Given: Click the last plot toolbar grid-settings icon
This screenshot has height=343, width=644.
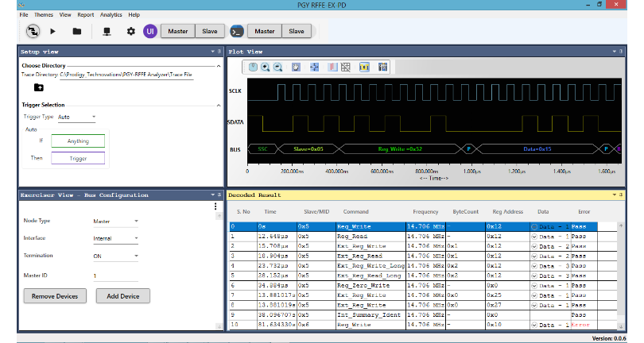Looking at the screenshot, I should (382, 67).
